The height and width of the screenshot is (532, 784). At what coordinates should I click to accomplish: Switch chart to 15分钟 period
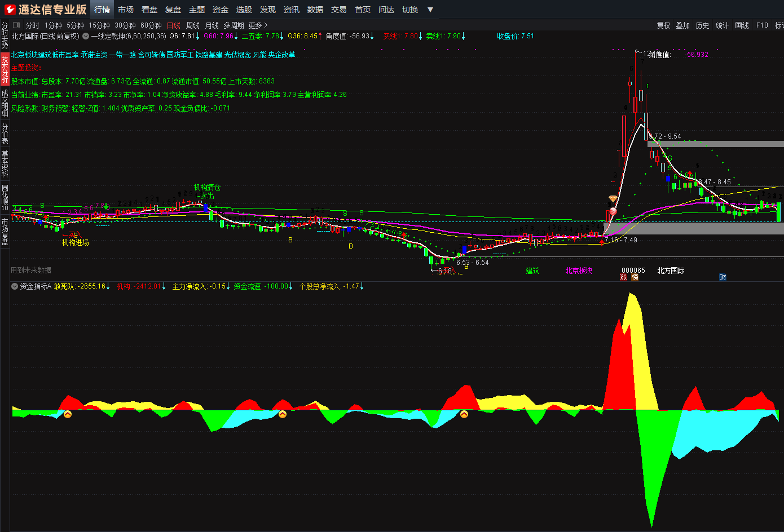pos(99,25)
